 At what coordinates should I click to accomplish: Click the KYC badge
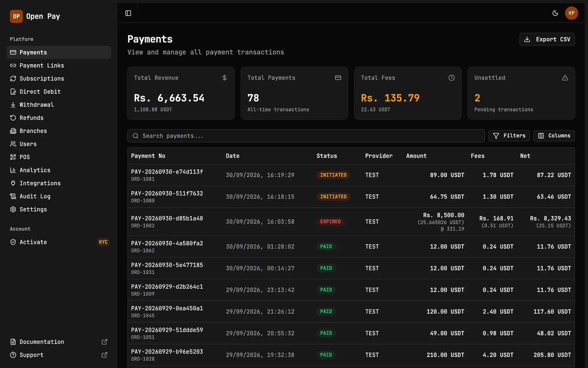pos(103,242)
